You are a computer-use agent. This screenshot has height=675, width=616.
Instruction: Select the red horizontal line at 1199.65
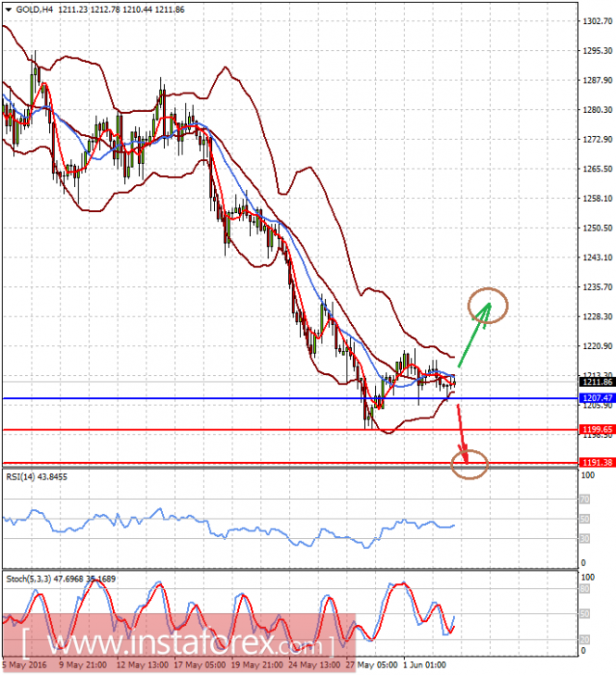tap(290, 430)
